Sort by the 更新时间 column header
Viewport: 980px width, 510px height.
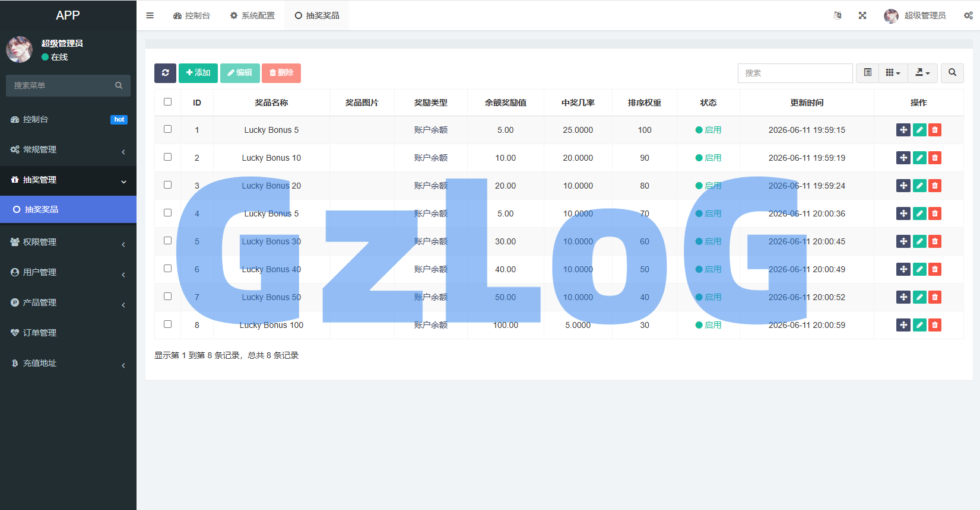tap(807, 103)
